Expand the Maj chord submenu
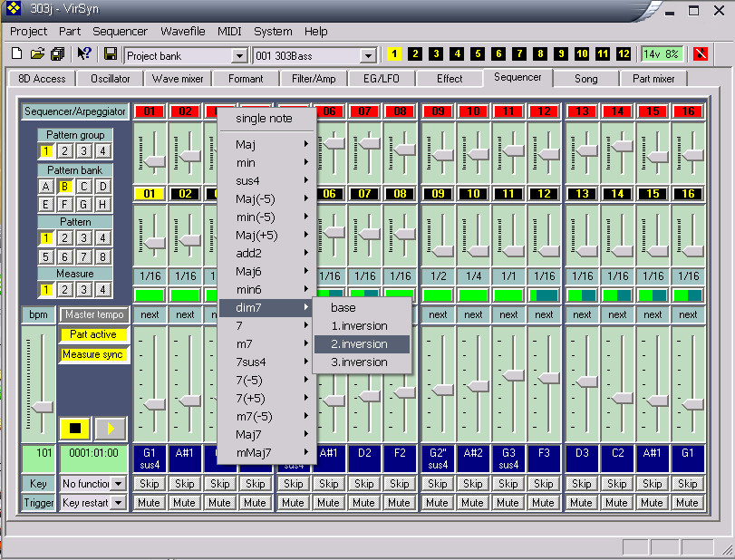The width and height of the screenshot is (735, 560). coord(267,144)
